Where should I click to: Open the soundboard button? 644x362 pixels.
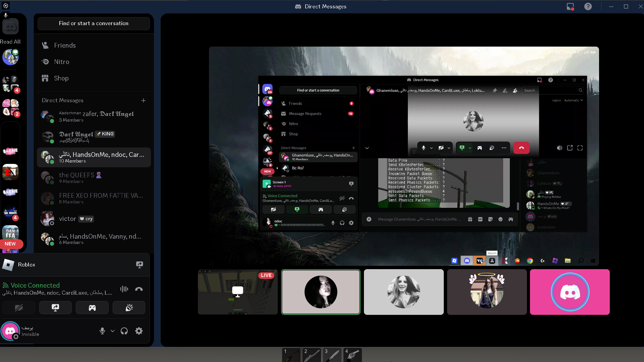(129, 308)
